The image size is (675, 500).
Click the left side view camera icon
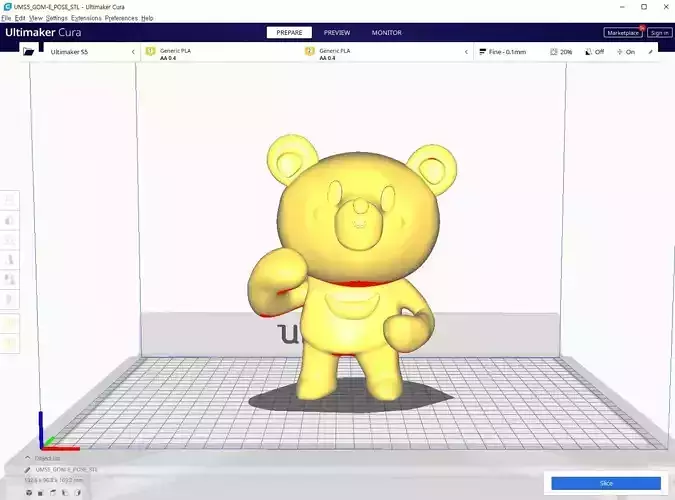pyautogui.click(x=65, y=493)
